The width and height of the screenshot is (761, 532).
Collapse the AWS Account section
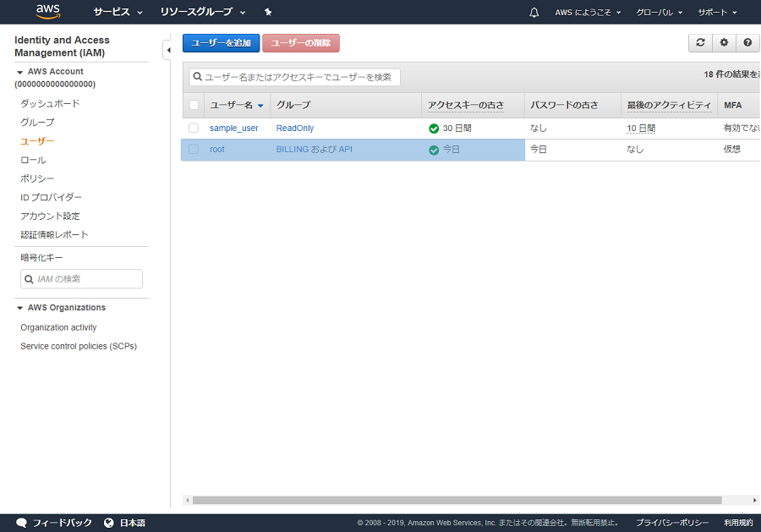[20, 72]
